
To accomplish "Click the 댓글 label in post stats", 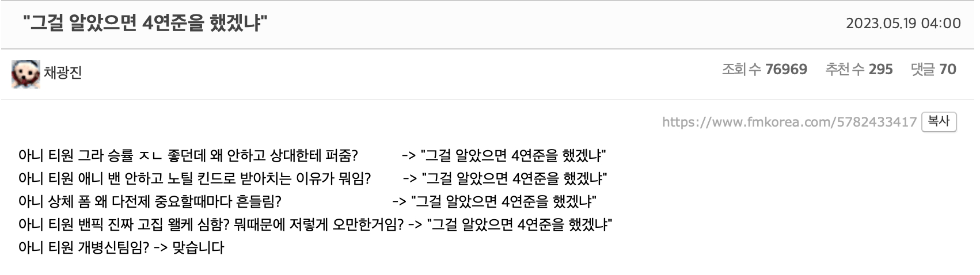I will (x=922, y=70).
